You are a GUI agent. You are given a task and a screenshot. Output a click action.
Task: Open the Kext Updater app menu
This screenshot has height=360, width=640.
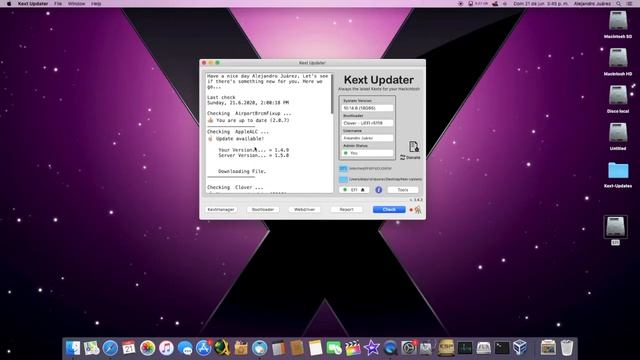33,4
